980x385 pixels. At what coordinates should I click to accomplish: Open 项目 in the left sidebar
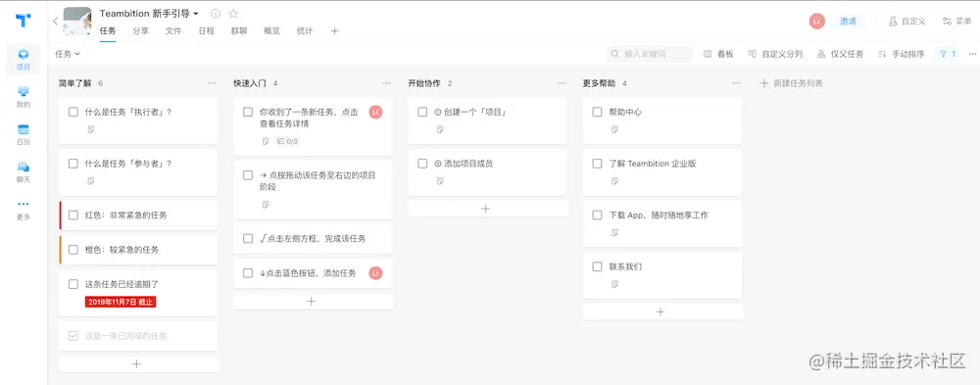click(24, 60)
